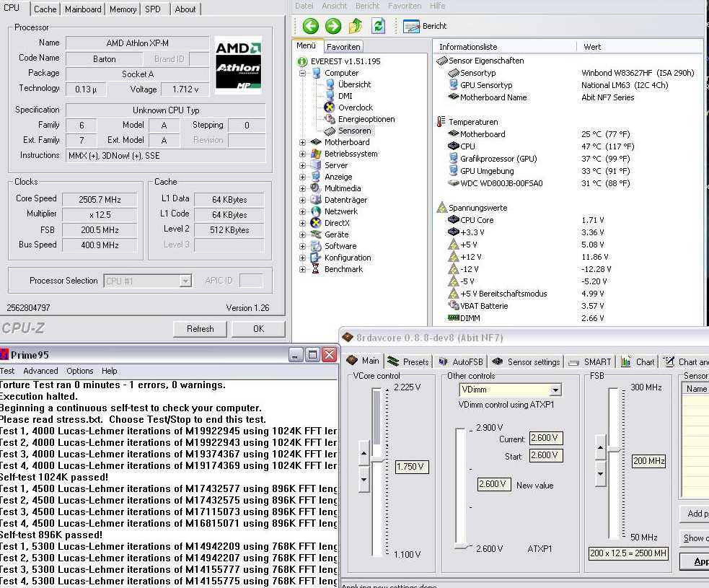This screenshot has height=588, width=709.
Task: Click the Refresh button in CPU-Z
Action: 201,329
